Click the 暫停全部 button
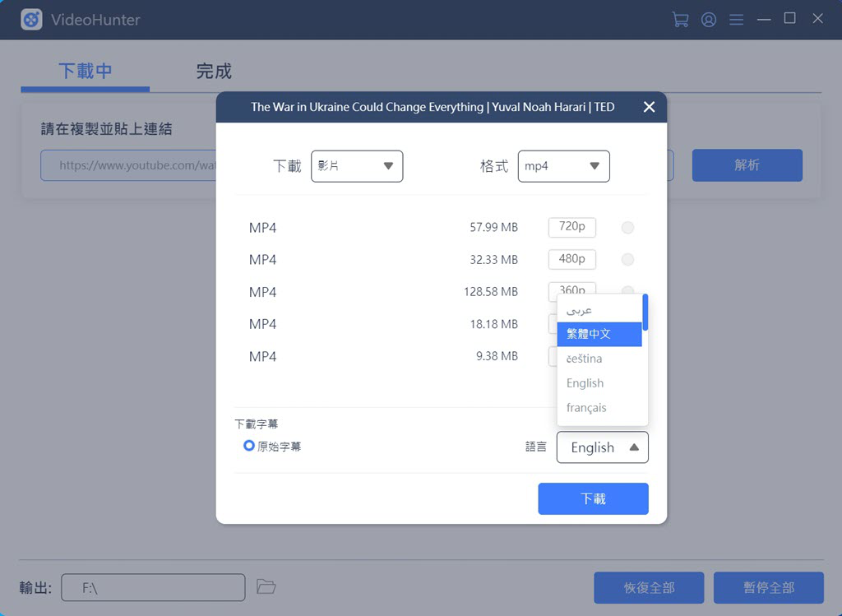The width and height of the screenshot is (842, 616). (769, 587)
